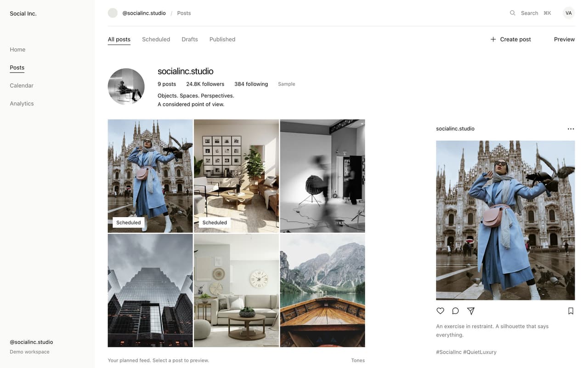
Task: Open Analytics from the sidebar
Action: click(x=22, y=103)
